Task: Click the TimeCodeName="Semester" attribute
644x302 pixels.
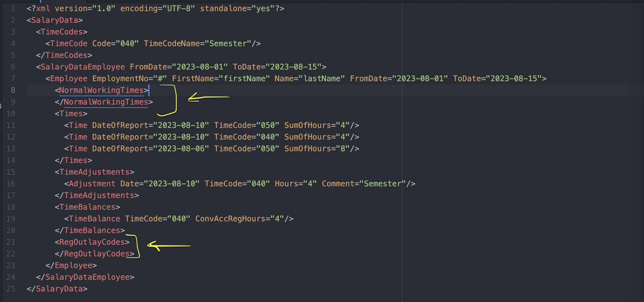Action: [198, 43]
